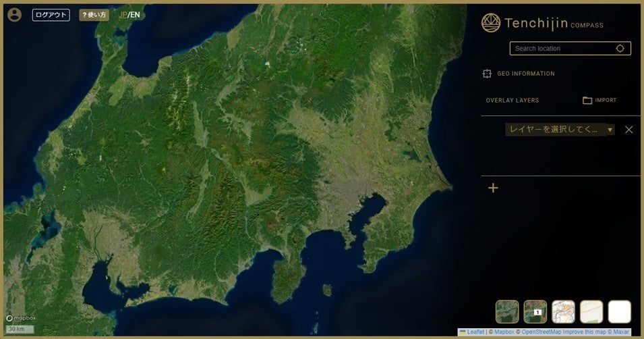Open the OpenStreetMap attribution link
The height and width of the screenshot is (339, 644).
tap(541, 332)
